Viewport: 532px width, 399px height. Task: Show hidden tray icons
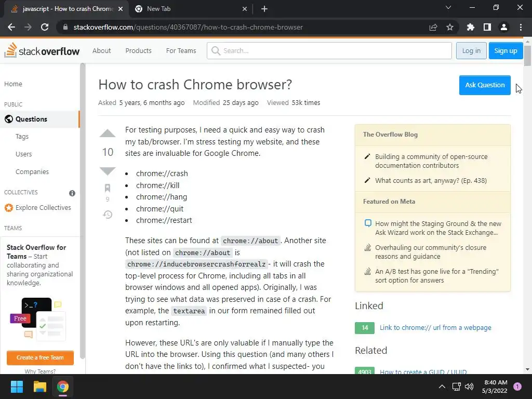(x=442, y=387)
